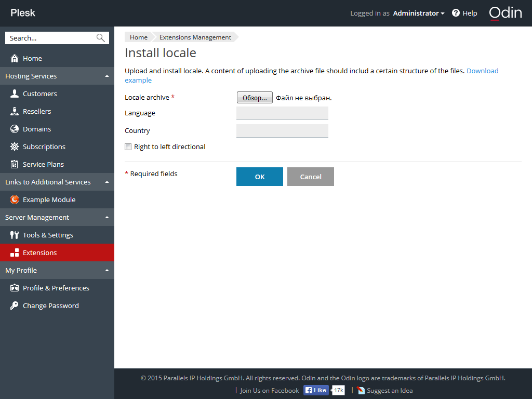
Task: Click the search magnifier icon
Action: coord(101,38)
